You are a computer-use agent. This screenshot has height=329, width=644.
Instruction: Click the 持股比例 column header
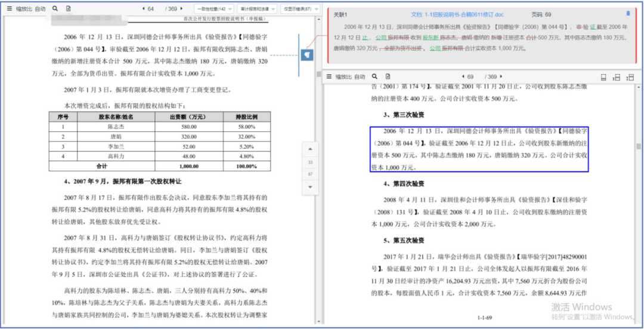(x=247, y=117)
